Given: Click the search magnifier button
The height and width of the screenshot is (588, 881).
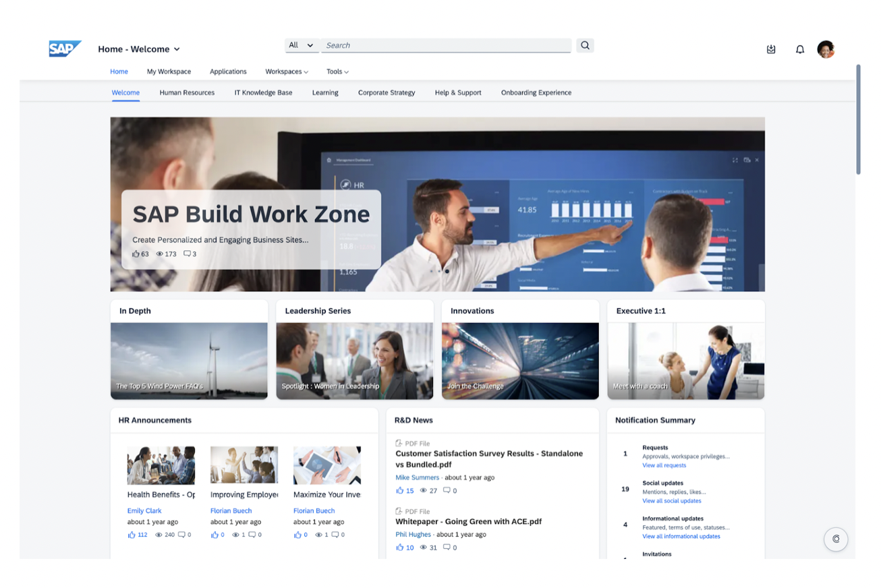Looking at the screenshot, I should pos(585,45).
